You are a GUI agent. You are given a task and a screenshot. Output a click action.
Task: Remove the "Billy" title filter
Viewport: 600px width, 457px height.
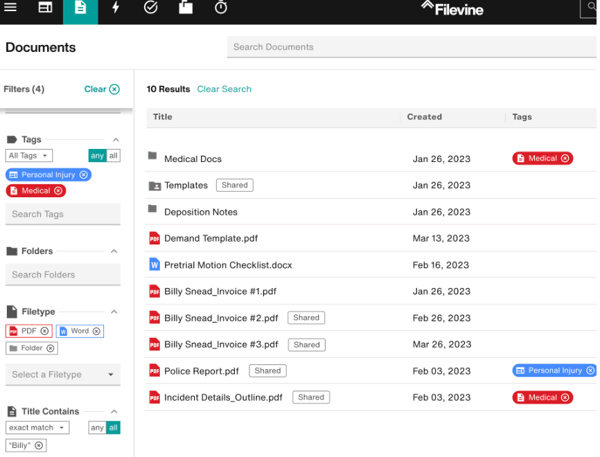click(x=39, y=446)
